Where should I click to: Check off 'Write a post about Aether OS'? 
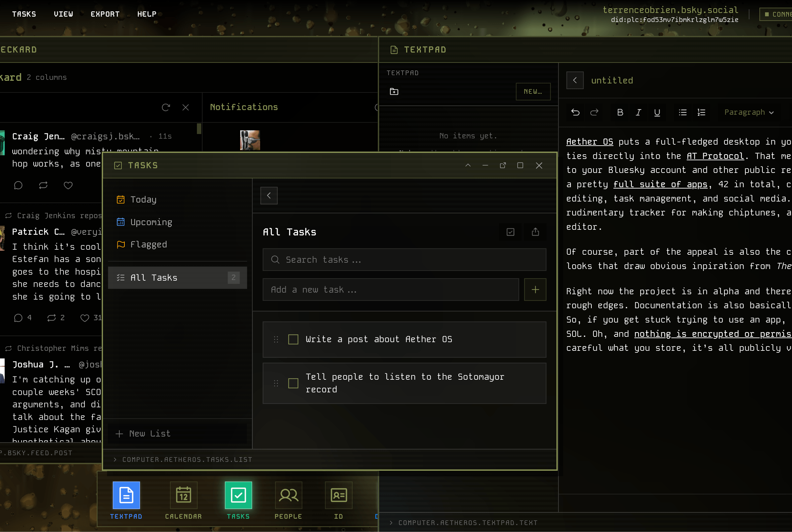(x=293, y=339)
